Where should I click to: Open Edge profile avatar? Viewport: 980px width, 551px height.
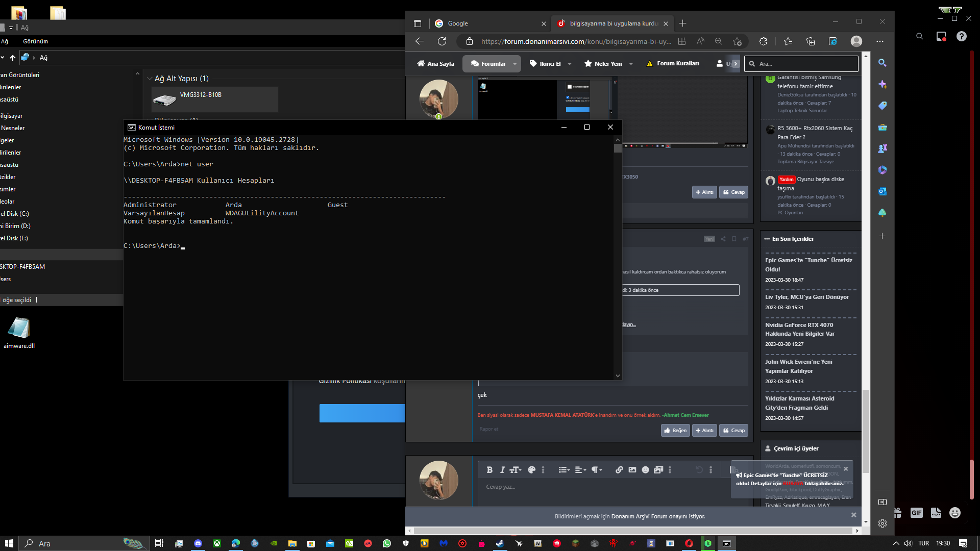(856, 41)
